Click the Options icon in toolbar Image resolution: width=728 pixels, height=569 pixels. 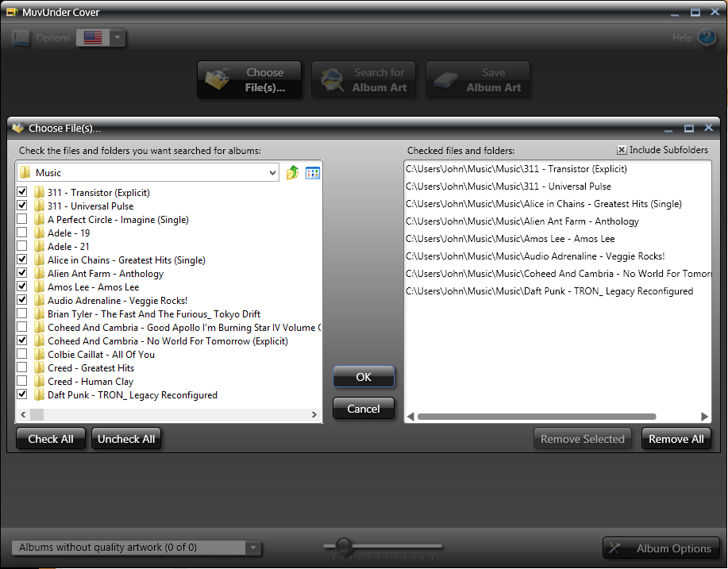click(x=21, y=38)
